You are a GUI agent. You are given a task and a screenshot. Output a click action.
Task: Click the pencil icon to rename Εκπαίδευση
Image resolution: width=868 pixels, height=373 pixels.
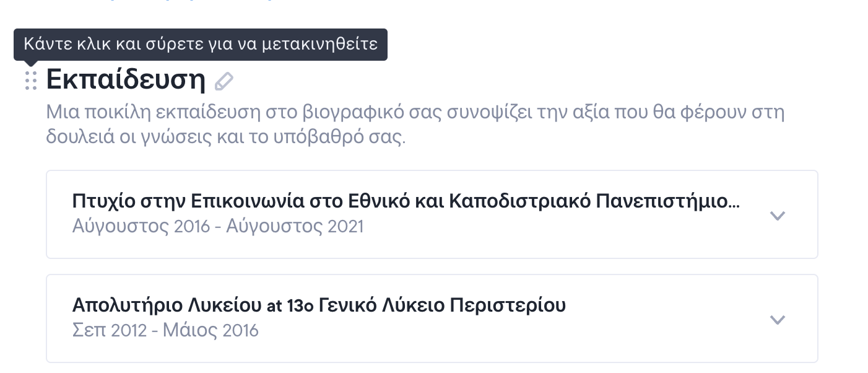pyautogui.click(x=224, y=81)
